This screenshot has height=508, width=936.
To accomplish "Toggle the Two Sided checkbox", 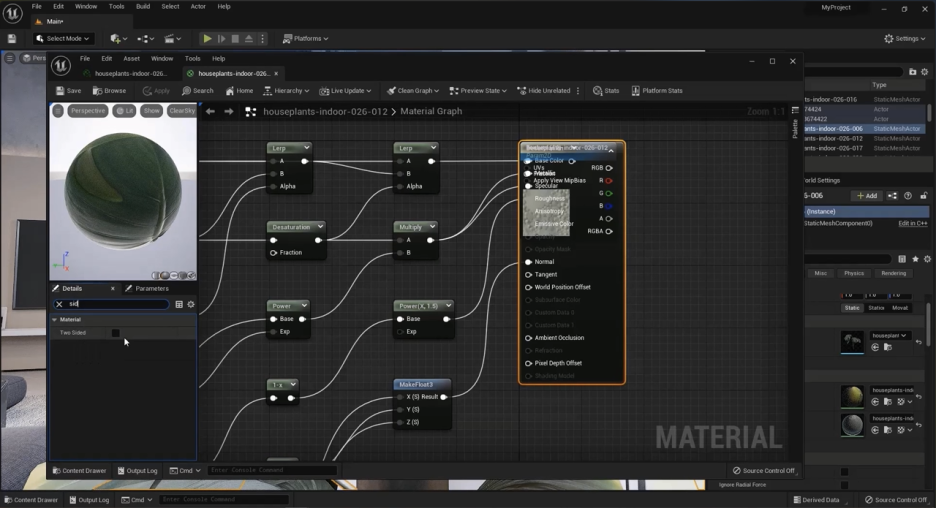I will [116, 333].
